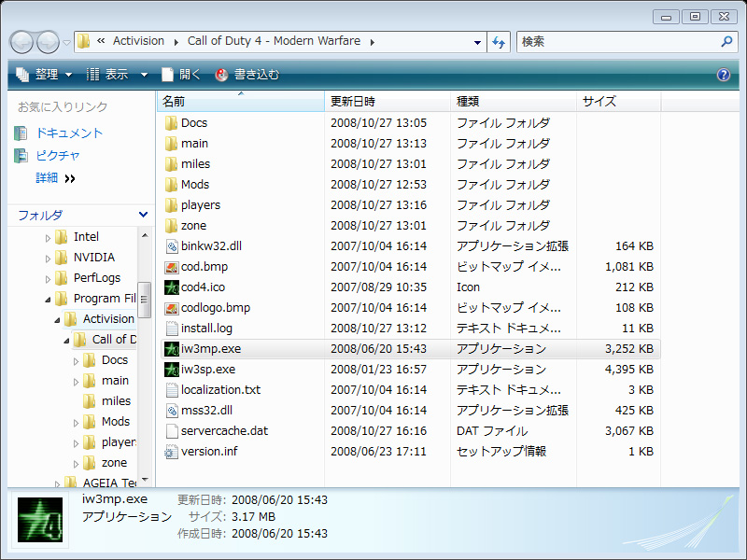The height and width of the screenshot is (560, 747).
Task: Click the cod4.ico file icon
Action: [171, 287]
